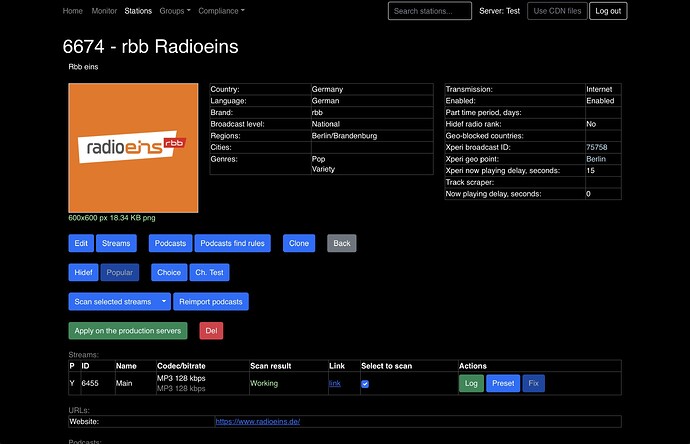Open the radioeins.de website link
The width and height of the screenshot is (690, 444).
coord(258,422)
